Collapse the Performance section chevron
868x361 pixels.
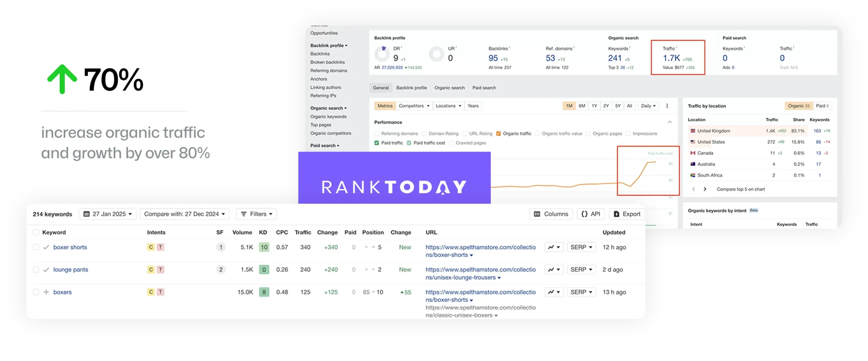tap(670, 122)
